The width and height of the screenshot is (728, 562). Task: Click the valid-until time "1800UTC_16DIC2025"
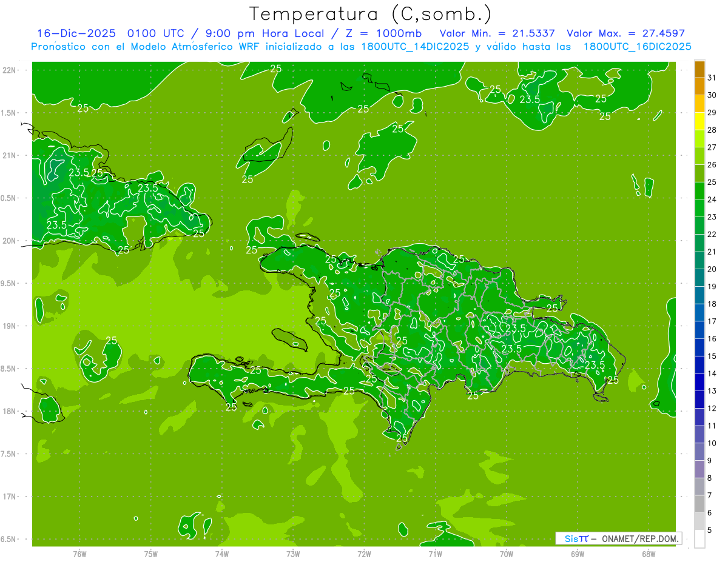[x=637, y=47]
